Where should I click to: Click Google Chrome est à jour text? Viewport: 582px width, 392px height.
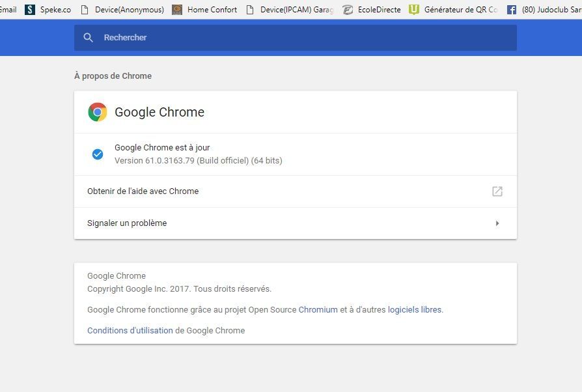tap(162, 147)
